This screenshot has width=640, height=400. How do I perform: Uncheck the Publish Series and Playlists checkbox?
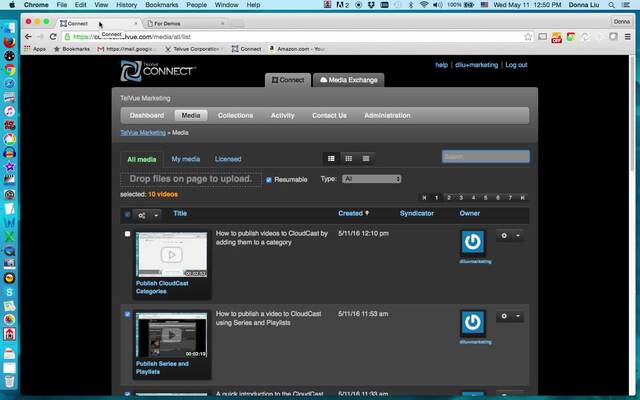point(127,314)
